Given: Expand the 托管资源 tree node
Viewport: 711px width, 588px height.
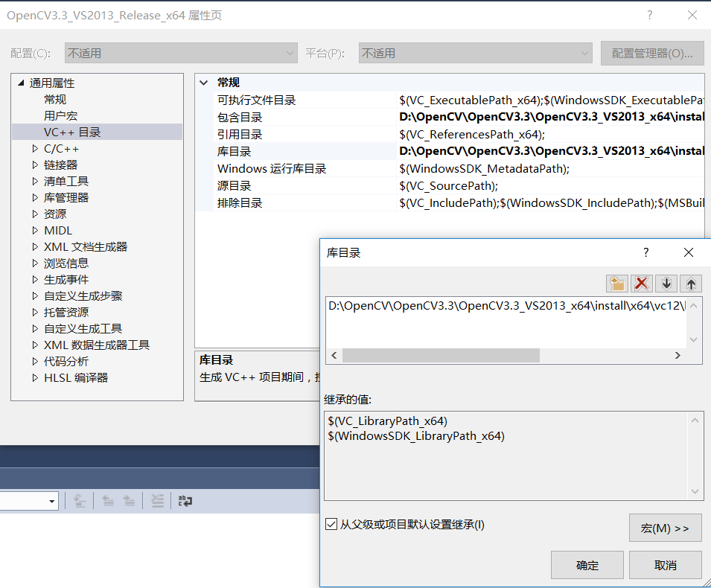Looking at the screenshot, I should (x=35, y=313).
